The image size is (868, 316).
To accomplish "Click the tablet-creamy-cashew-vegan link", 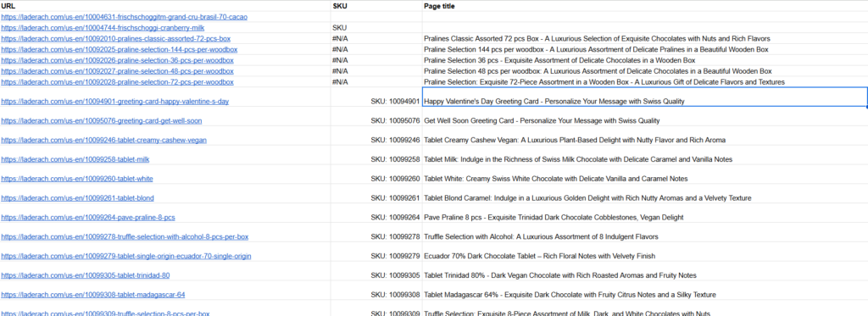I will point(104,140).
